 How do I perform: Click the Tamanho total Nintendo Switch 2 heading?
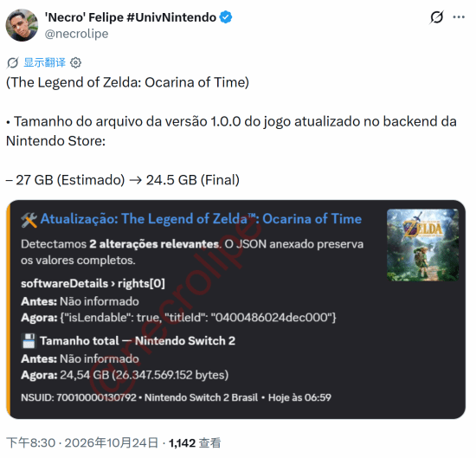[138, 341]
